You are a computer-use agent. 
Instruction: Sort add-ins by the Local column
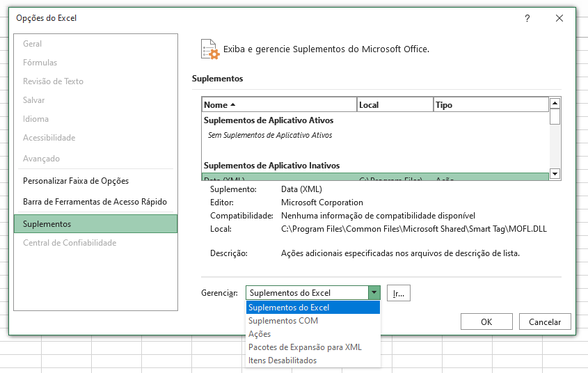[395, 105]
